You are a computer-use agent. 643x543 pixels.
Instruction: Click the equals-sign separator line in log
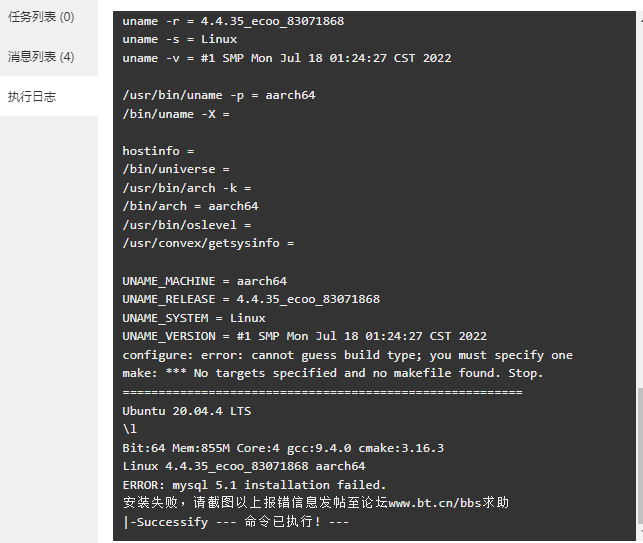tap(322, 392)
